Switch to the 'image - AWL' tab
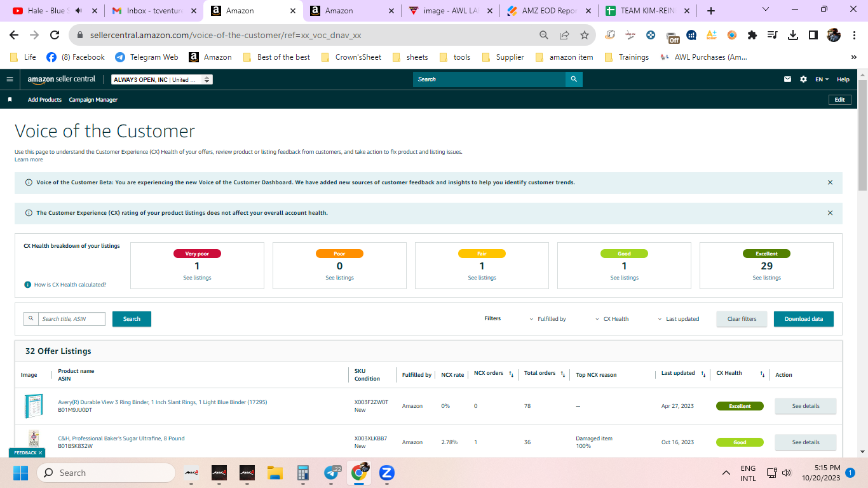Image resolution: width=868 pixels, height=488 pixels. click(451, 11)
